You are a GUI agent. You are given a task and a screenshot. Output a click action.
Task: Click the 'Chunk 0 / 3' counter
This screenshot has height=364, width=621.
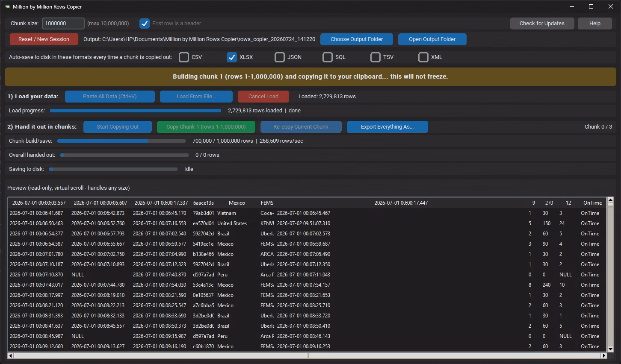tap(598, 127)
